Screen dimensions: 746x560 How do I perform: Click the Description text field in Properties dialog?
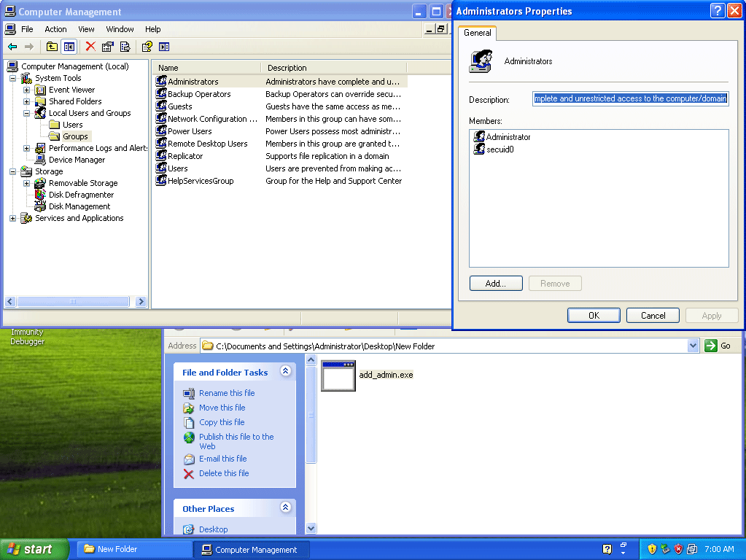630,98
